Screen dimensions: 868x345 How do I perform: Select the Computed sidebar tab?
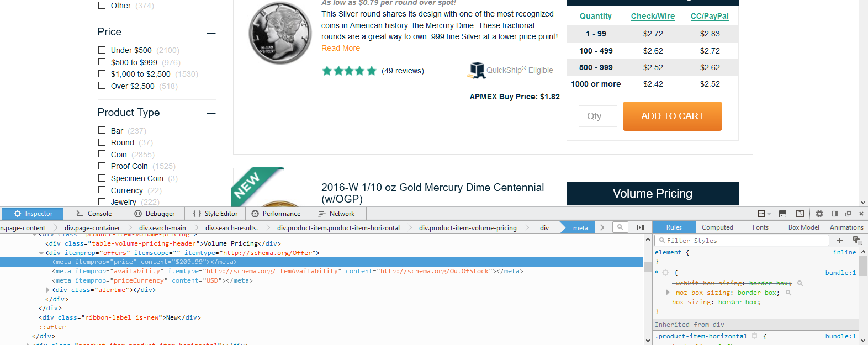pyautogui.click(x=717, y=227)
